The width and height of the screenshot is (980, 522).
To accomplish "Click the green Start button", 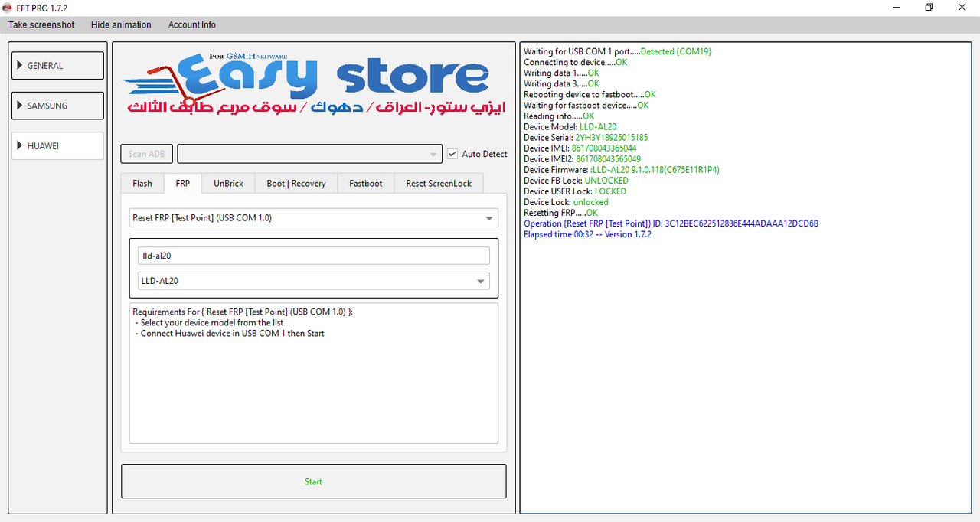I will 314,481.
